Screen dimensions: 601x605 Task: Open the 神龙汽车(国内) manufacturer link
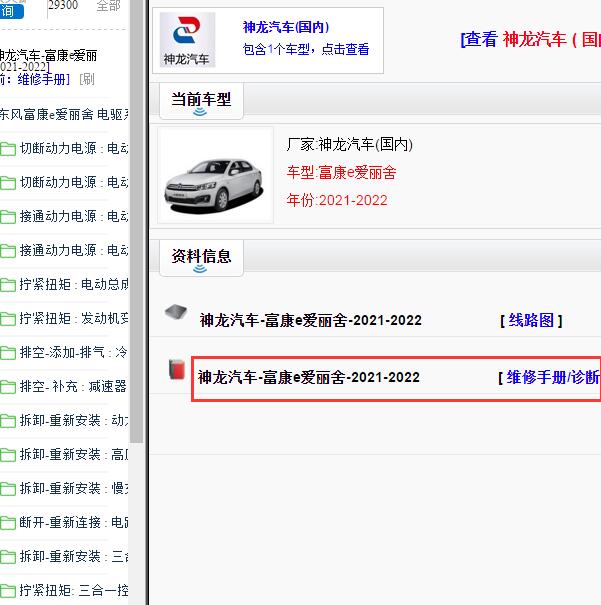coord(286,27)
